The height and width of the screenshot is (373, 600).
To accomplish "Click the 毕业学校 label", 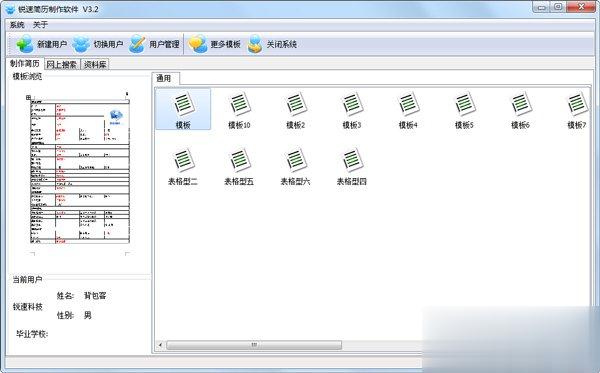I will (x=32, y=334).
